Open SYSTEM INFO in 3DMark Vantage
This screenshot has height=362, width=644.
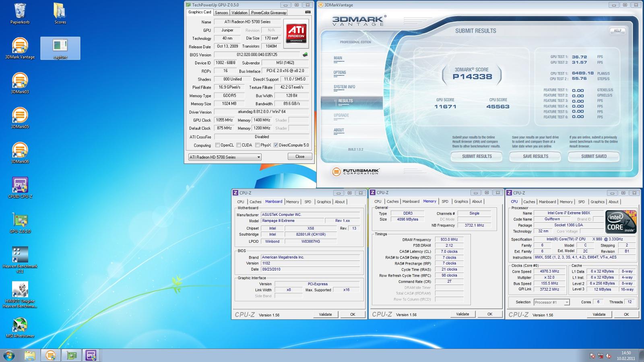coord(344,87)
